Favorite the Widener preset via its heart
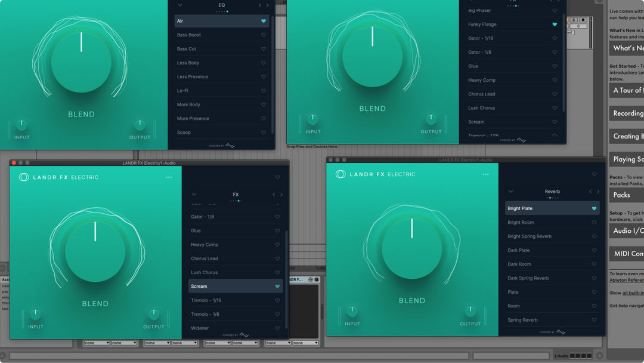This screenshot has width=644, height=363. [277, 328]
